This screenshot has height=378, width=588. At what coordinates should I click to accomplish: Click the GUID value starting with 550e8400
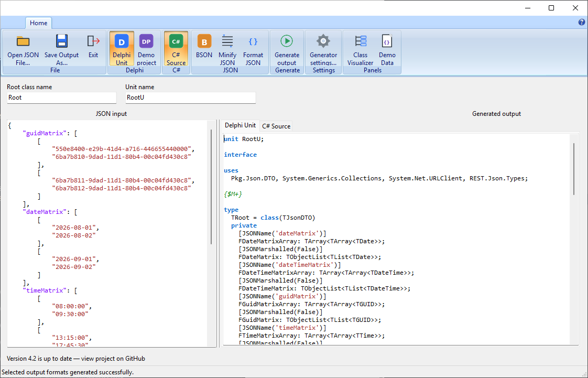click(122, 149)
